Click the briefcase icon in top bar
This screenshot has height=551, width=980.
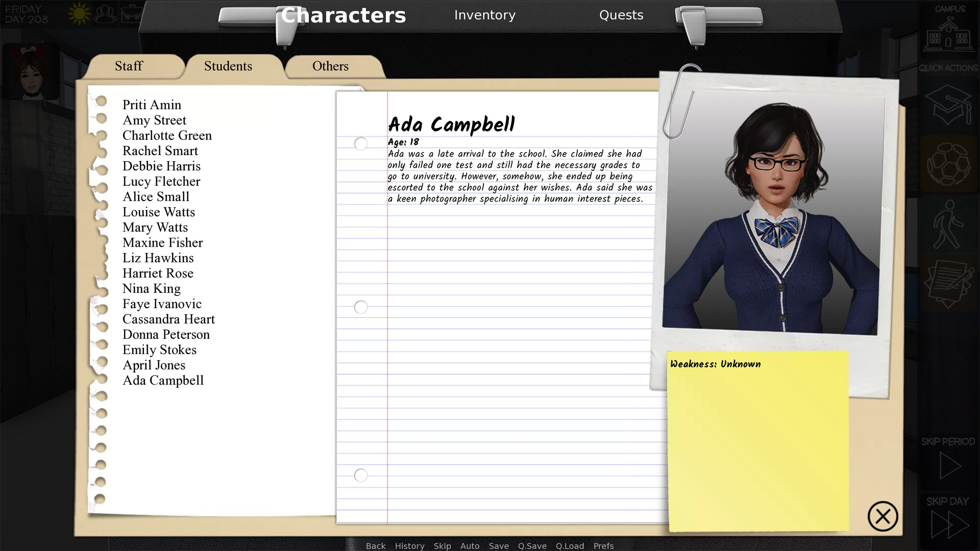click(131, 14)
